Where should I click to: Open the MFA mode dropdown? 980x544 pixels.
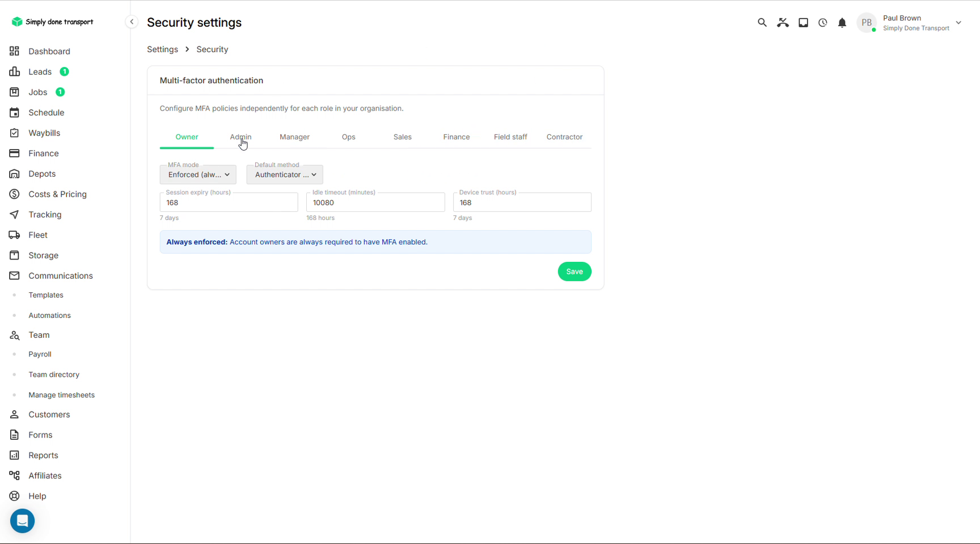pyautogui.click(x=198, y=175)
